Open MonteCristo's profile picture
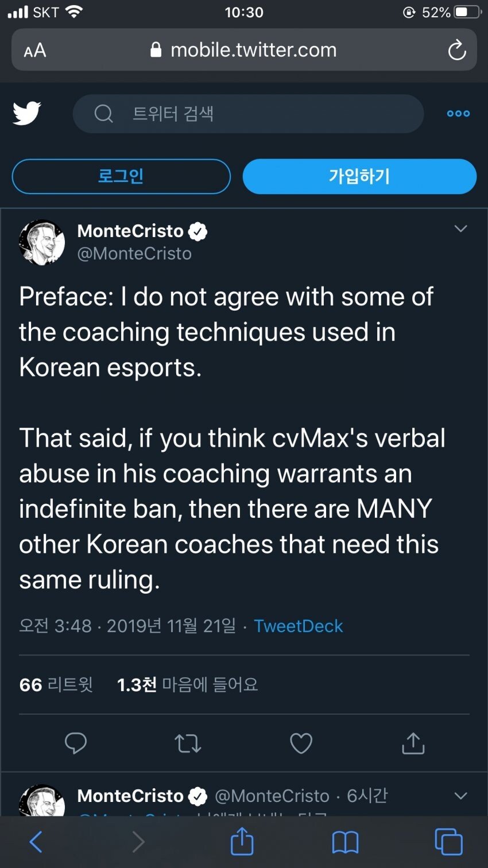Screen dimensions: 488x868 [x=42, y=242]
